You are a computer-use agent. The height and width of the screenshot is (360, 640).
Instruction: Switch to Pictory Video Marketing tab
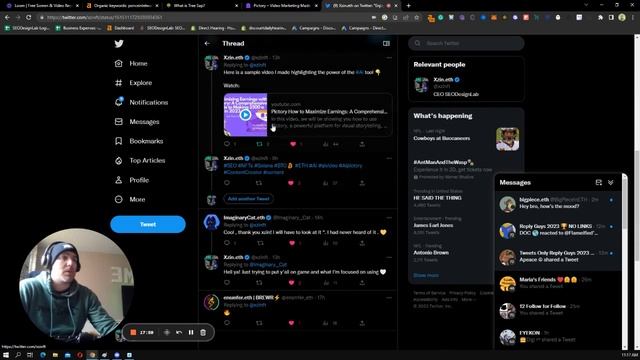(282, 6)
